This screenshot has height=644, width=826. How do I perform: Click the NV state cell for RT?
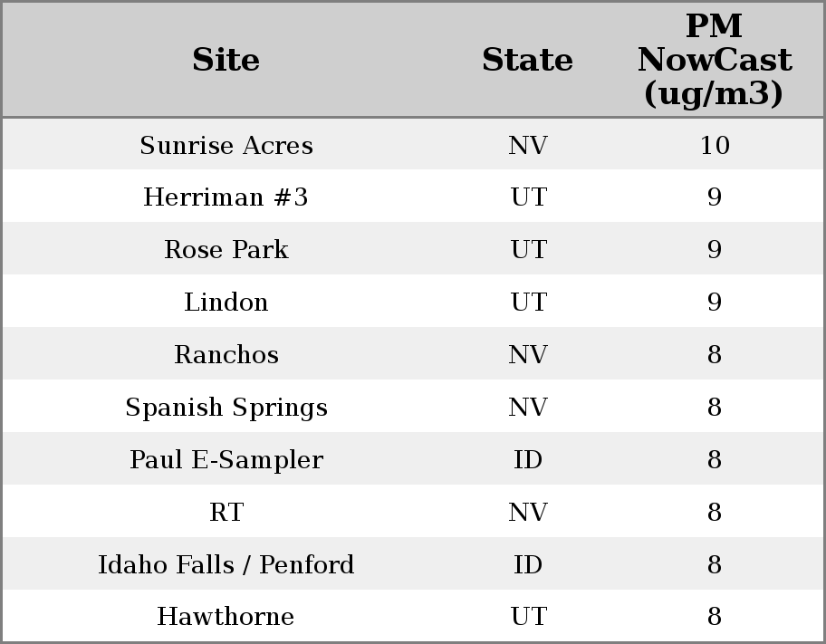(527, 512)
